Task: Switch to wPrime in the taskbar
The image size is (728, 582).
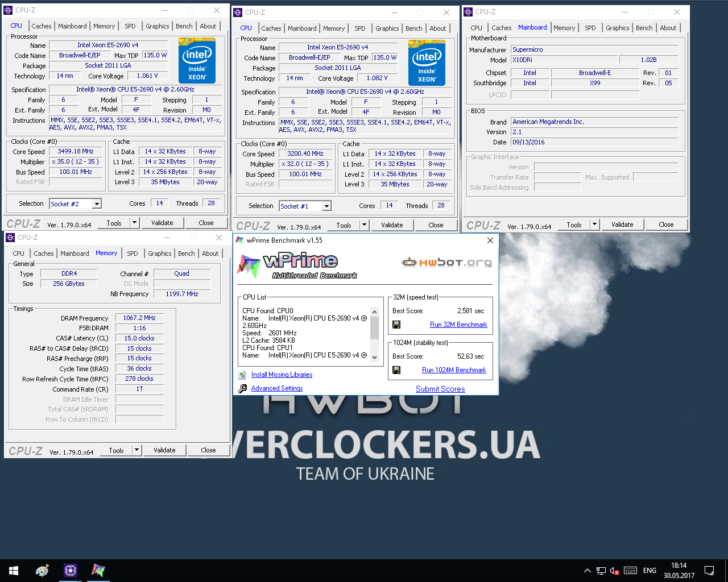Action: click(x=98, y=571)
